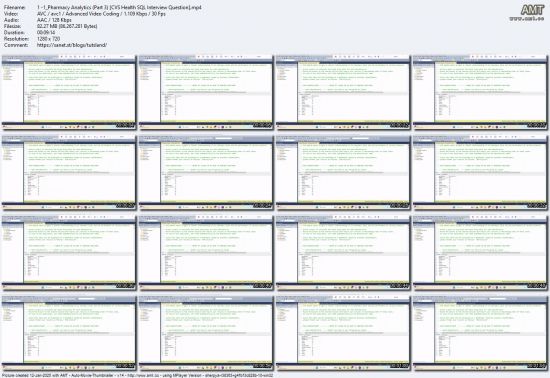550x378 pixels.
Task: Open the third thumbnail in the top row
Action: (343, 92)
